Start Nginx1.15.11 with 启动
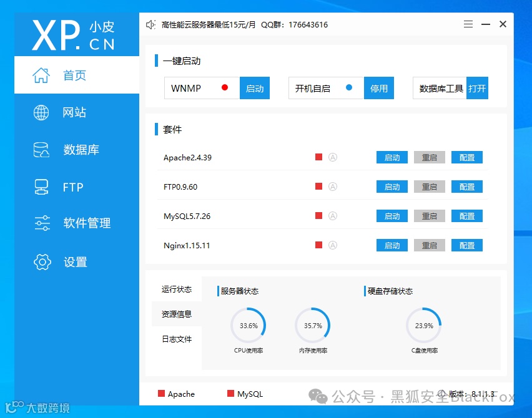This screenshot has height=418, width=532. click(392, 245)
